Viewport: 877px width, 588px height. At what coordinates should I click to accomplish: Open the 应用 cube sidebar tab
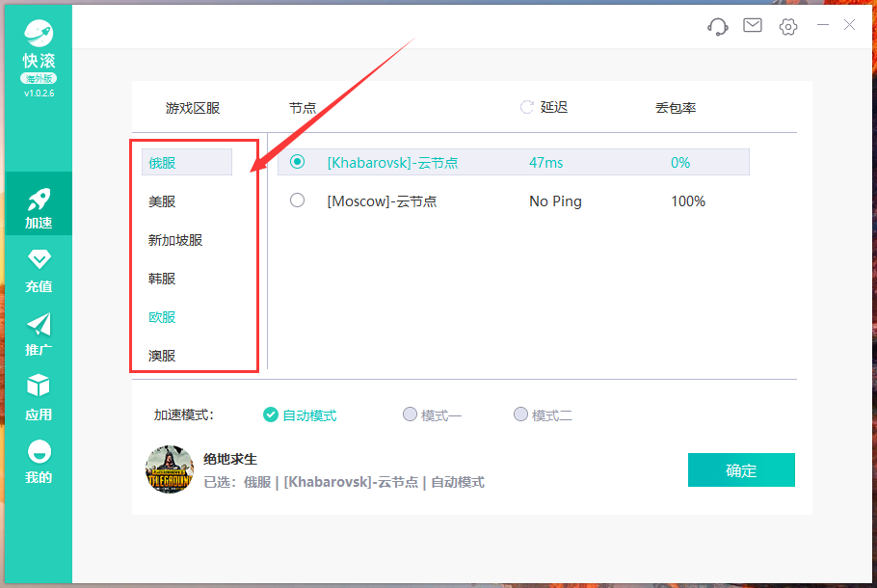39,398
